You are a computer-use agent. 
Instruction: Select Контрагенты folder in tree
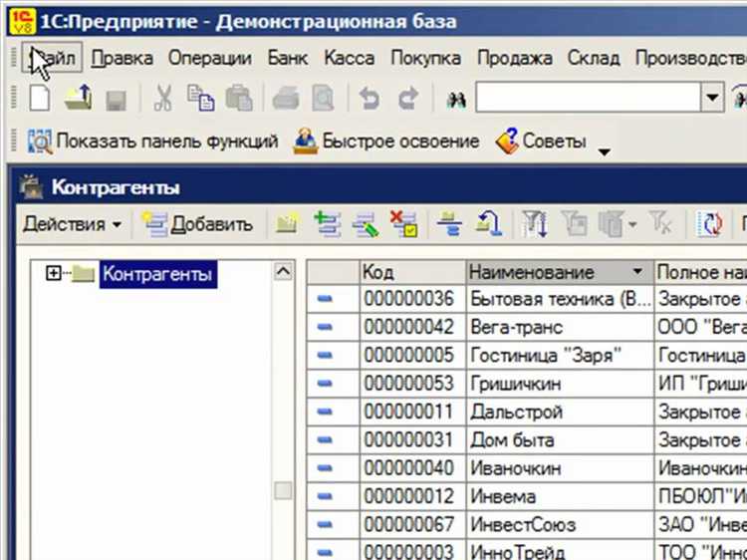pyautogui.click(x=157, y=274)
